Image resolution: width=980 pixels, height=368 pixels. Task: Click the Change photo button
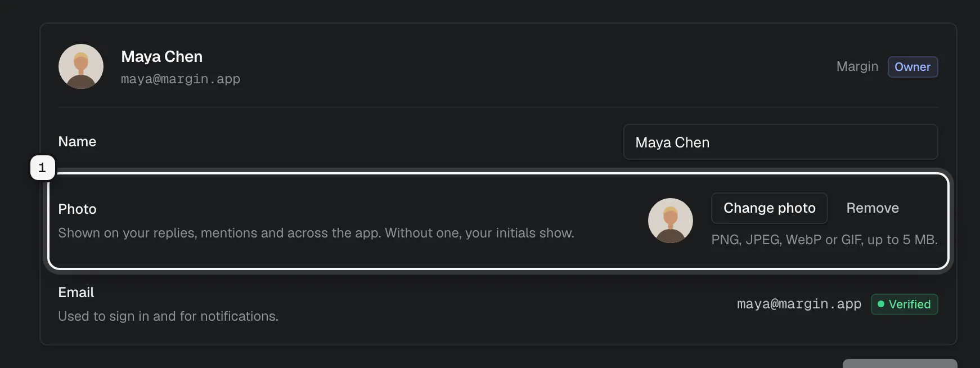(769, 208)
